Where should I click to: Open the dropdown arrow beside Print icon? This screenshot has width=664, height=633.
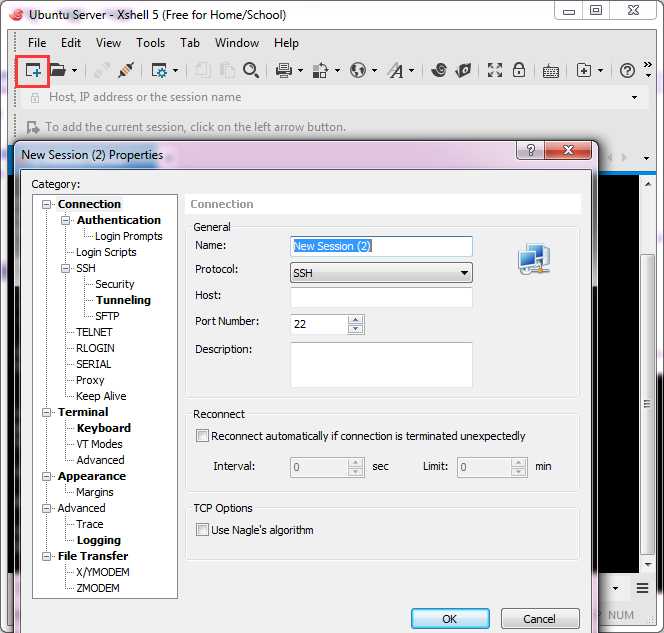click(301, 70)
